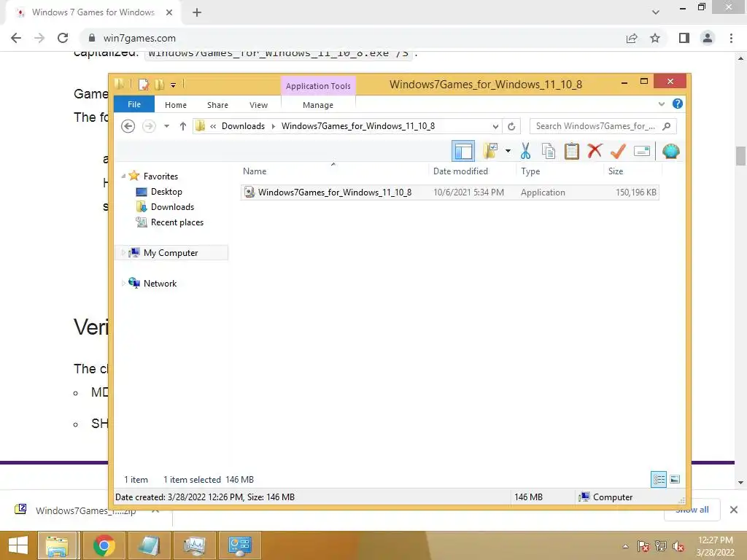The image size is (747, 560).
Task: Click the folder options icon in toolbar
Action: [x=490, y=152]
